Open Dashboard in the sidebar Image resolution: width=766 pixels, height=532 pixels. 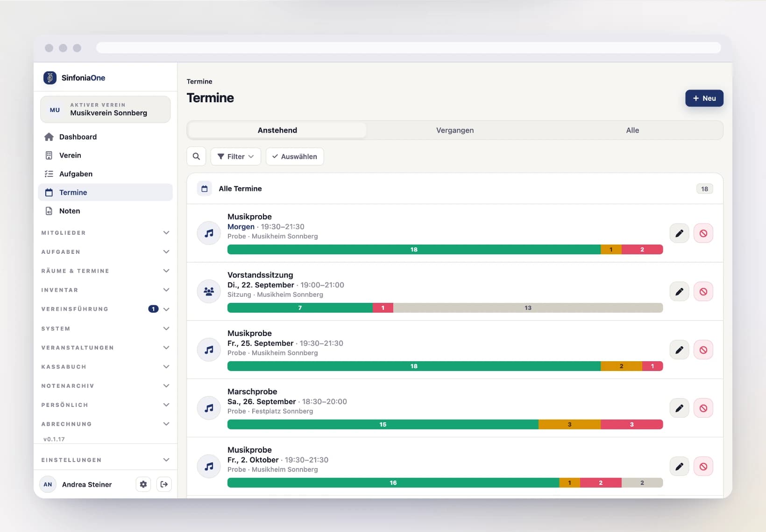(x=106, y=137)
